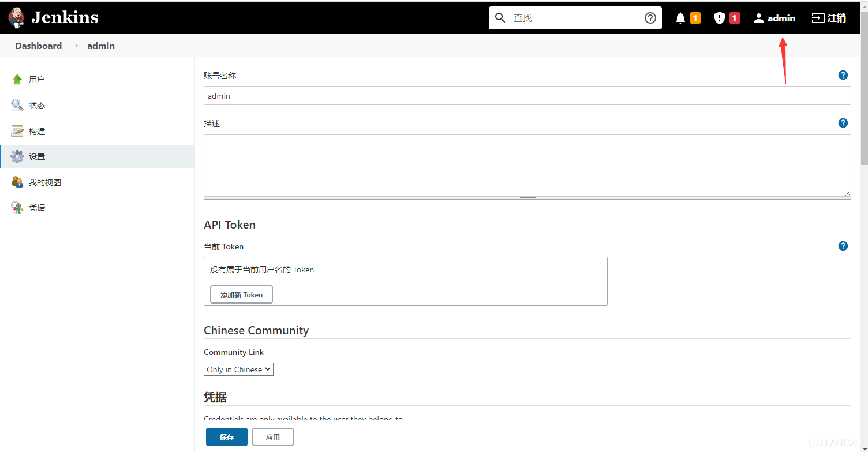
Task: Open the 用户 sidebar item
Action: pos(38,79)
